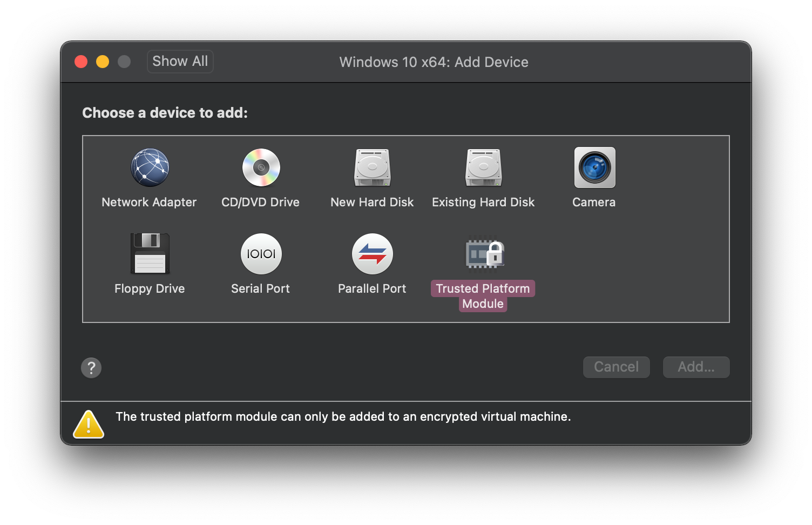
Task: Select the Network Adapter globe icon
Action: [150, 167]
